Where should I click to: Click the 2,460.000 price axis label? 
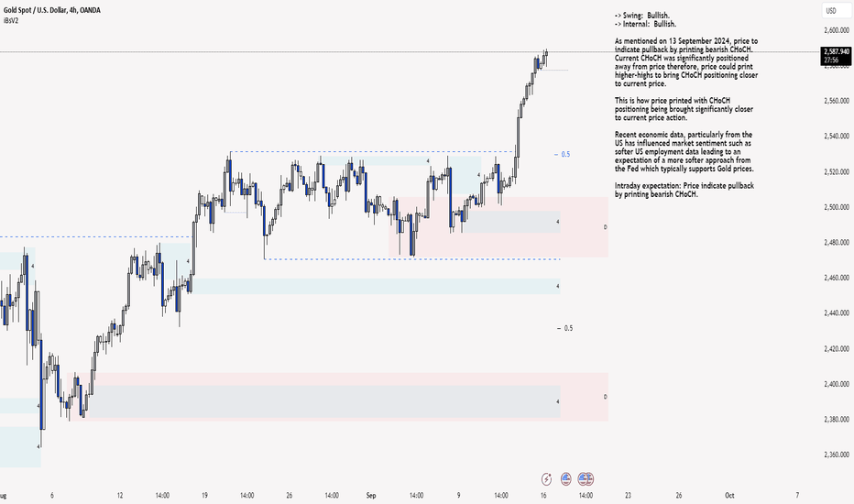[x=836, y=278]
